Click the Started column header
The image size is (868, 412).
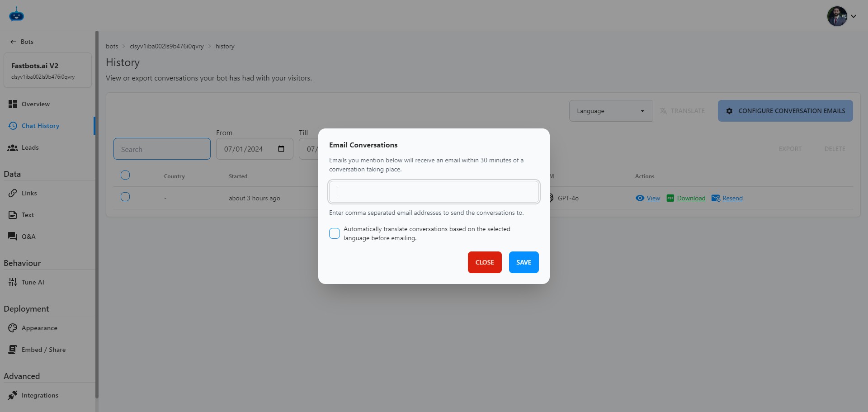238,176
